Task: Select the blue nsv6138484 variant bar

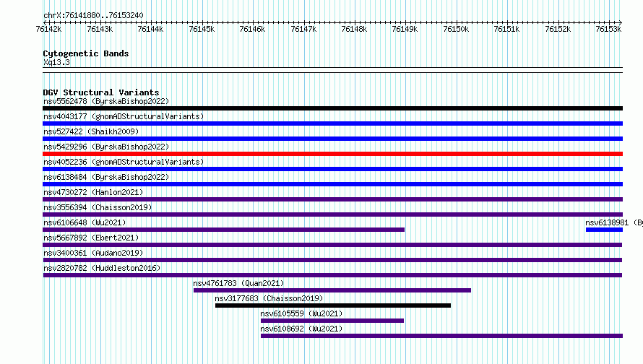Action: [x=332, y=184]
